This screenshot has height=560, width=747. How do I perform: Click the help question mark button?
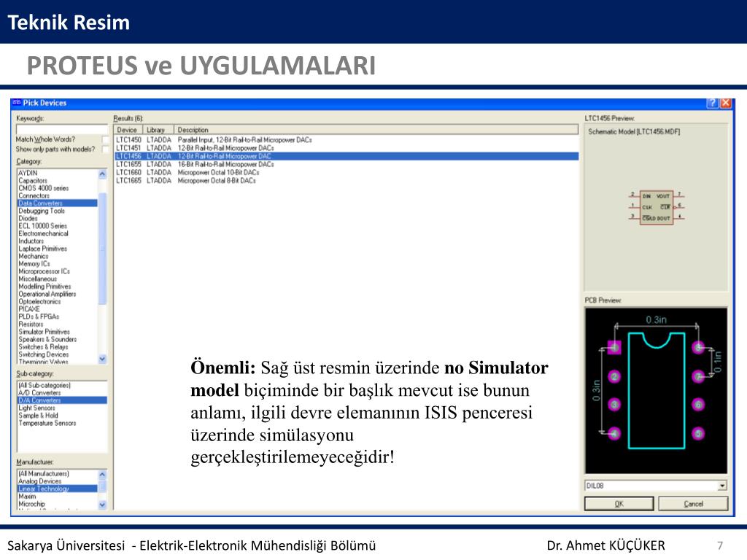(x=712, y=103)
